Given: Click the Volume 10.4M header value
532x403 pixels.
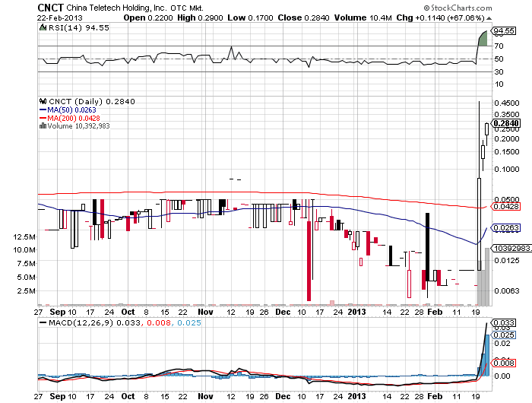Looking at the screenshot, I should click(363, 17).
